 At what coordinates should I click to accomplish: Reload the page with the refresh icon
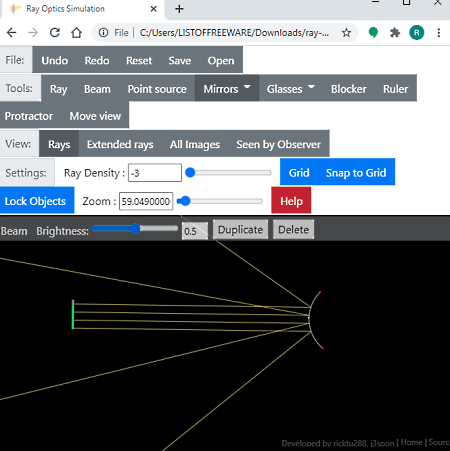click(55, 33)
